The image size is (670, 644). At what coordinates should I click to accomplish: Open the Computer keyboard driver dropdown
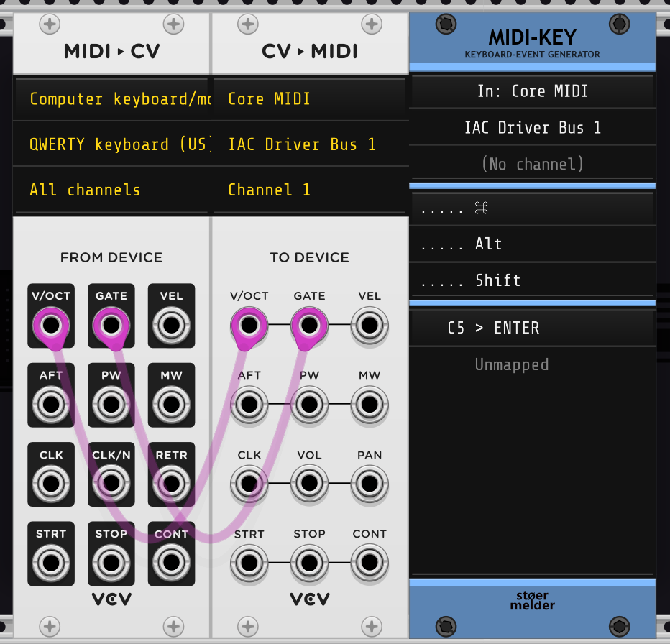(111, 99)
